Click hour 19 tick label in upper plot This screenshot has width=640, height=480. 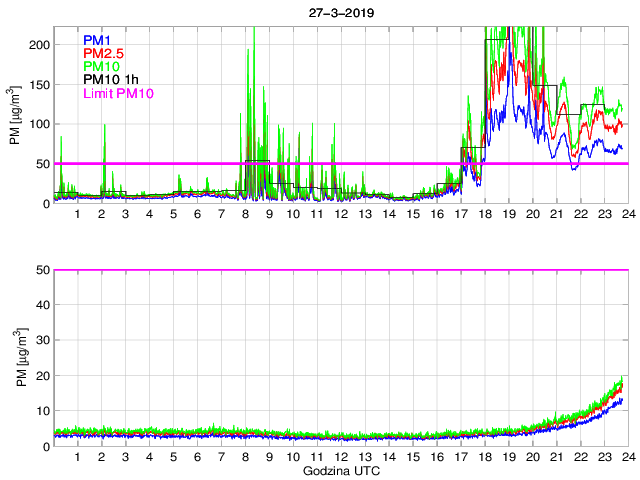click(x=508, y=214)
